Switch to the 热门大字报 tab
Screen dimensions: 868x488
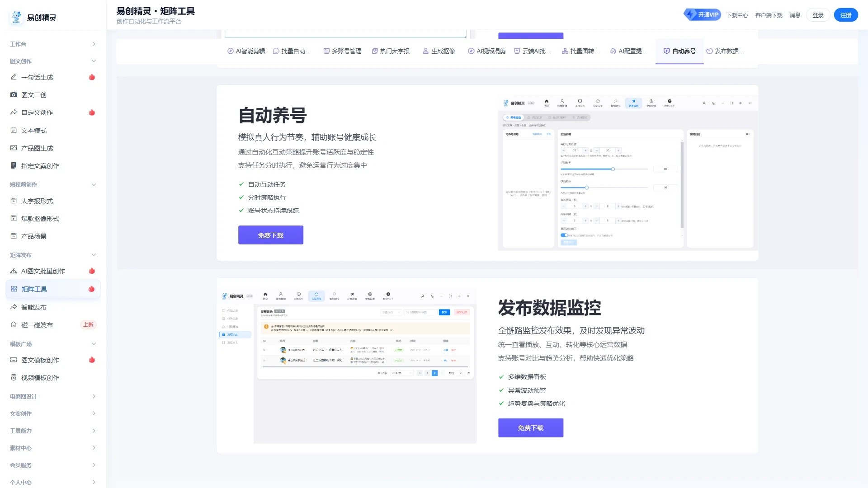(x=391, y=51)
